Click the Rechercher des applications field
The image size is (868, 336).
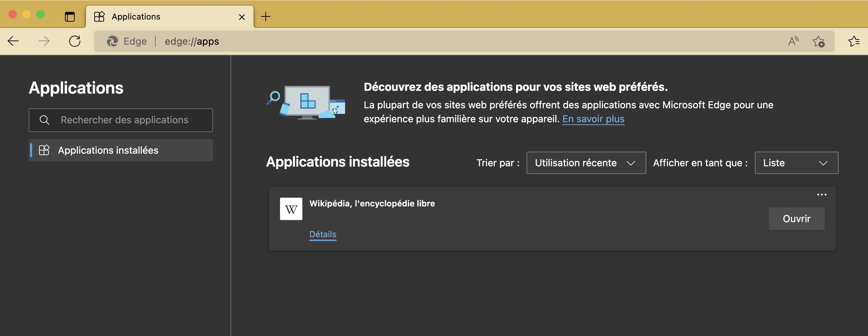pos(121,120)
